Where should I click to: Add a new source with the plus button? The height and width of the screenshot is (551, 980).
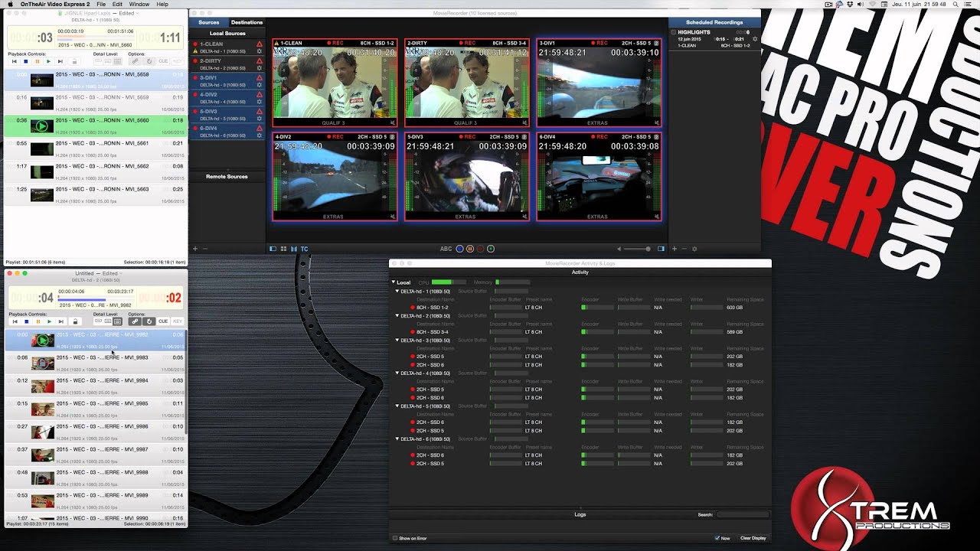195,249
